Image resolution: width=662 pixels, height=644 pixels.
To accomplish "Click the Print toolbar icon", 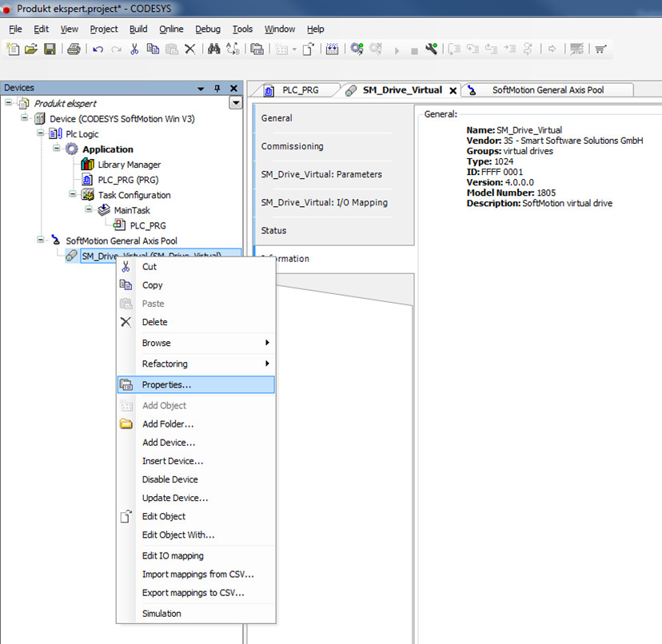I will click(x=74, y=49).
